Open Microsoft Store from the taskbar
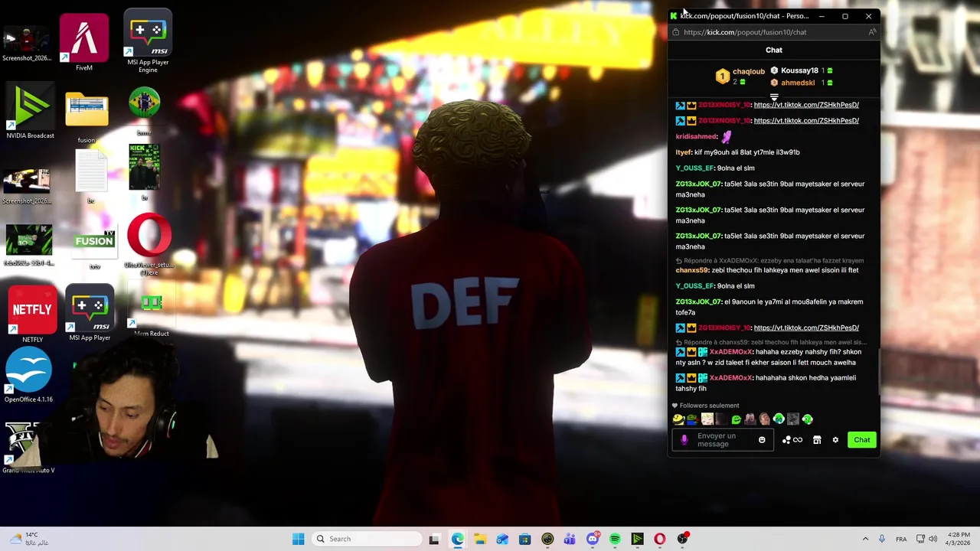The height and width of the screenshot is (551, 980). (x=524, y=539)
